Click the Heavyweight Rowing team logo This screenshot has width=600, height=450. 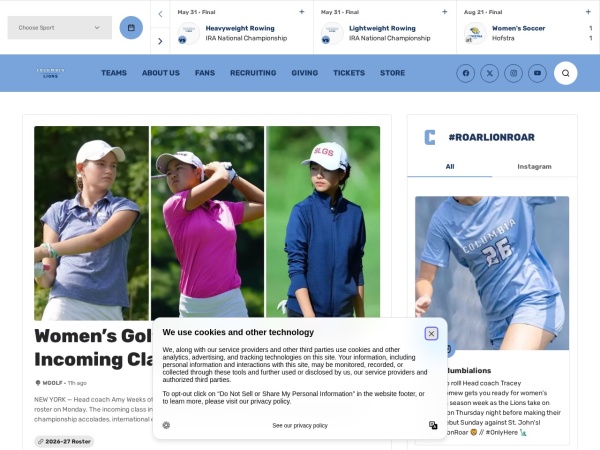coord(189,33)
